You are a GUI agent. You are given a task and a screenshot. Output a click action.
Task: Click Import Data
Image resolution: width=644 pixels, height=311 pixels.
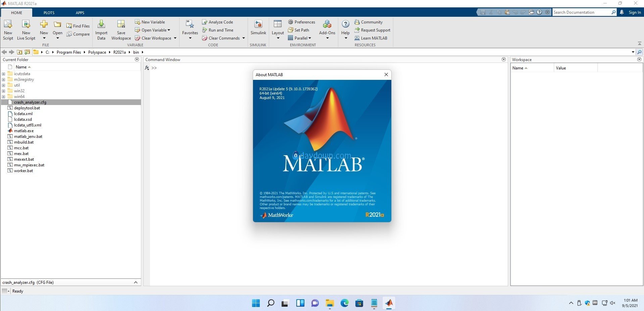(101, 30)
